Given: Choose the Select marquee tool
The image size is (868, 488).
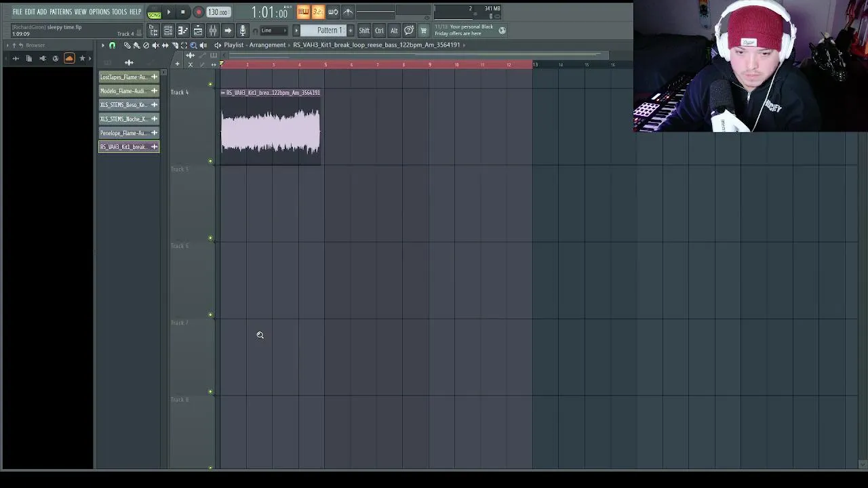Looking at the screenshot, I should pyautogui.click(x=184, y=45).
